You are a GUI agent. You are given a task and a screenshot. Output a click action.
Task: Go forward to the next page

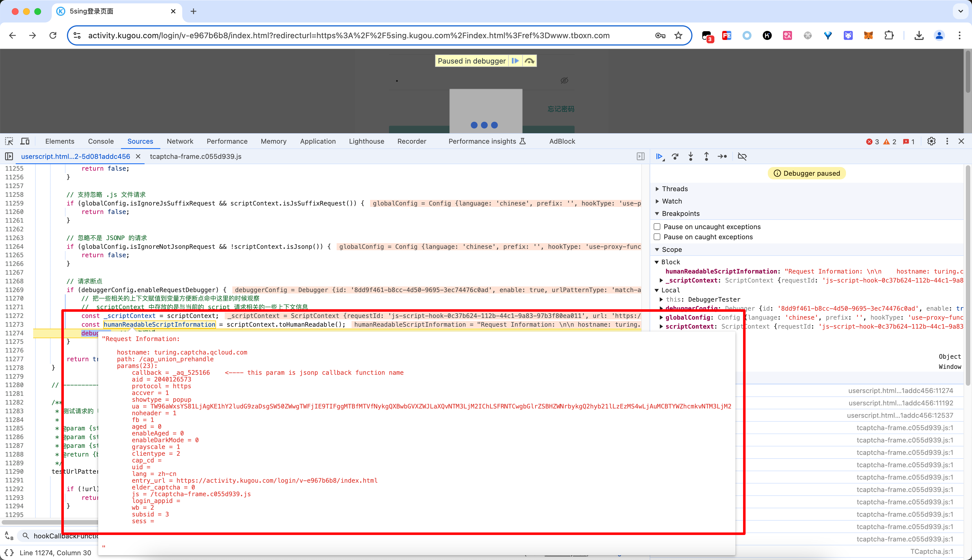point(33,35)
